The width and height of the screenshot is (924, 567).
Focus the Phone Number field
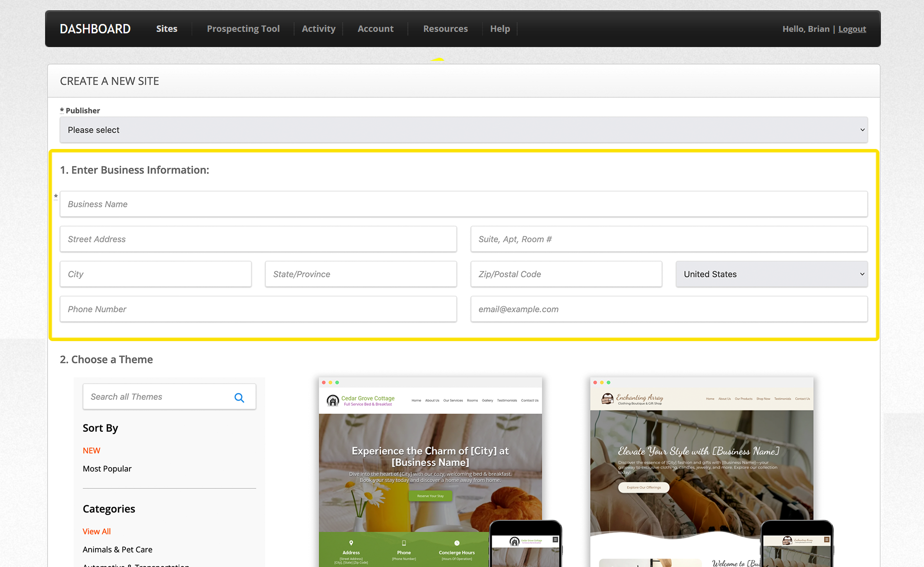[258, 309]
